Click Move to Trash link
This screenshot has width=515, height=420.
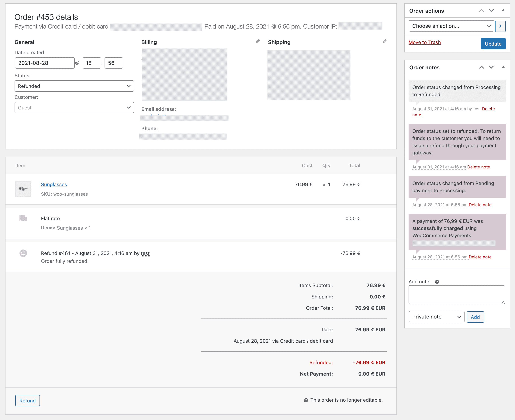coord(424,42)
